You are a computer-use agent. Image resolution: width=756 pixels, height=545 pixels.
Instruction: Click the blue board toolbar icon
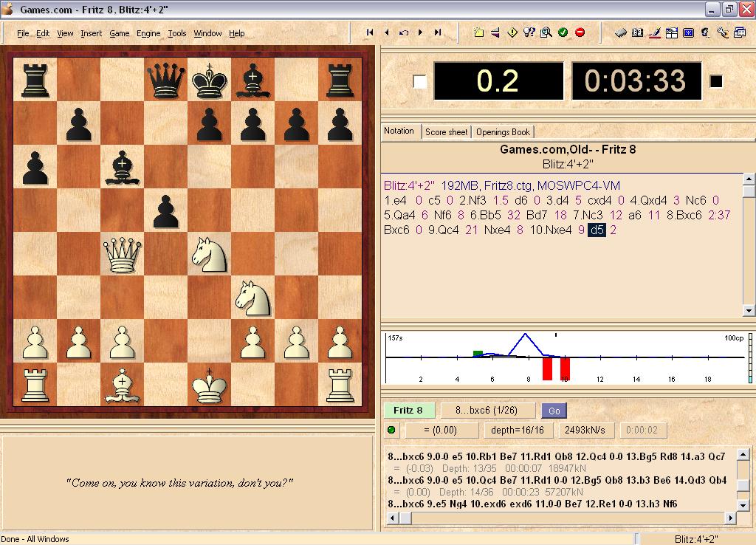(689, 32)
